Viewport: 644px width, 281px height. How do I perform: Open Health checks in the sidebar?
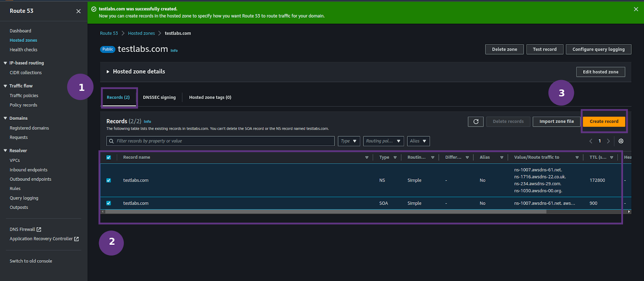(x=23, y=50)
